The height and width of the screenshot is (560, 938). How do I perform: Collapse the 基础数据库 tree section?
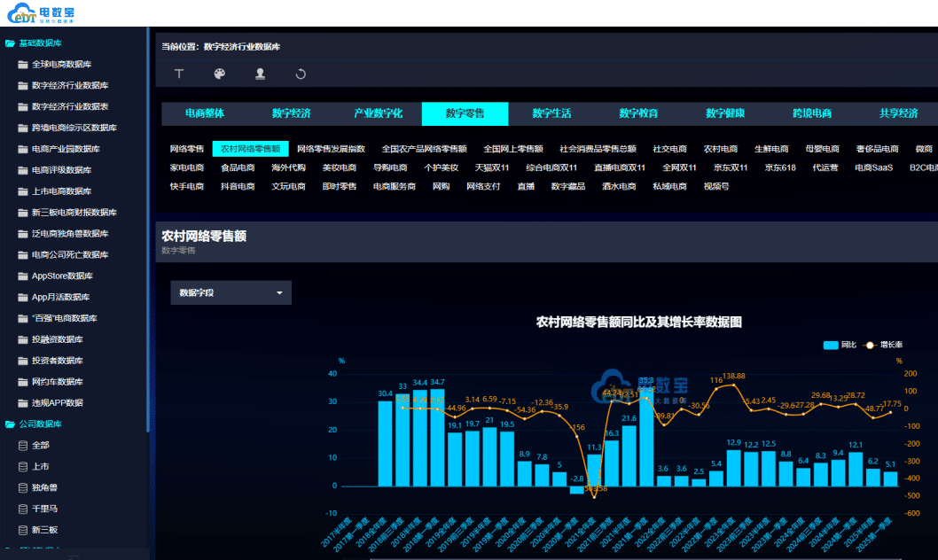pos(10,43)
